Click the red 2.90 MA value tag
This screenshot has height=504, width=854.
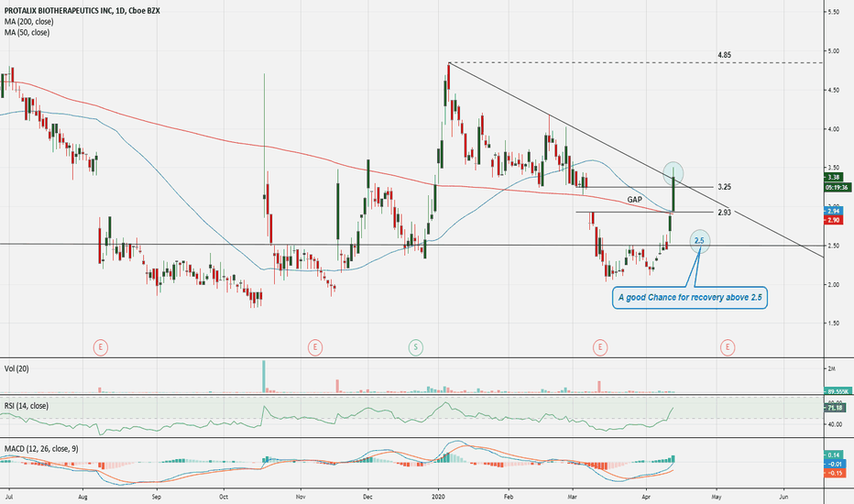click(835, 220)
